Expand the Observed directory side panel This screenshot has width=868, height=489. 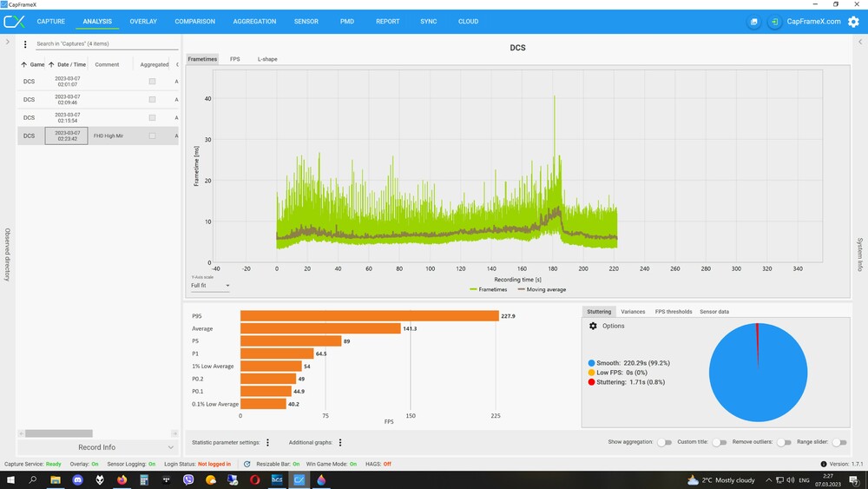pos(7,42)
